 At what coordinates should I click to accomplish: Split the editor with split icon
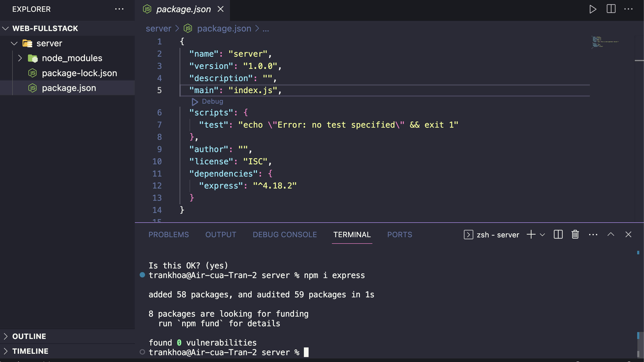pyautogui.click(x=611, y=9)
